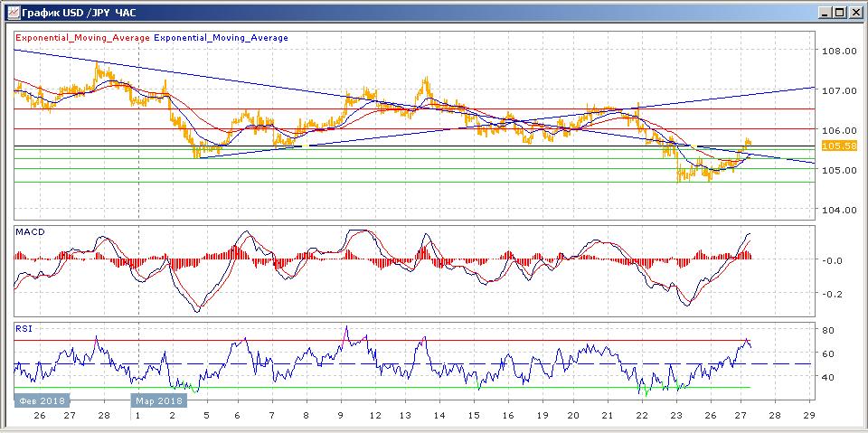868x433 pixels.
Task: Click the red Exponential_Moving_Average legend label
Action: coord(82,38)
